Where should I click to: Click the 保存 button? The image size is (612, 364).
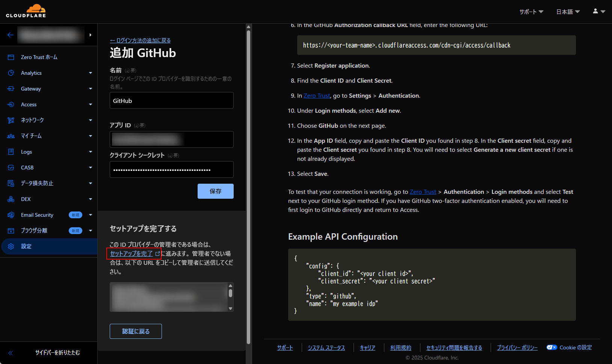coord(216,191)
